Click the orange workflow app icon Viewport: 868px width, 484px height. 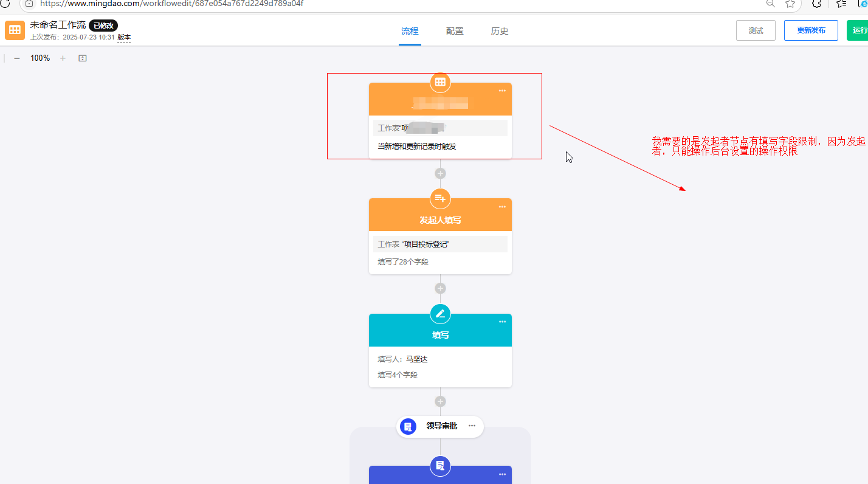15,30
